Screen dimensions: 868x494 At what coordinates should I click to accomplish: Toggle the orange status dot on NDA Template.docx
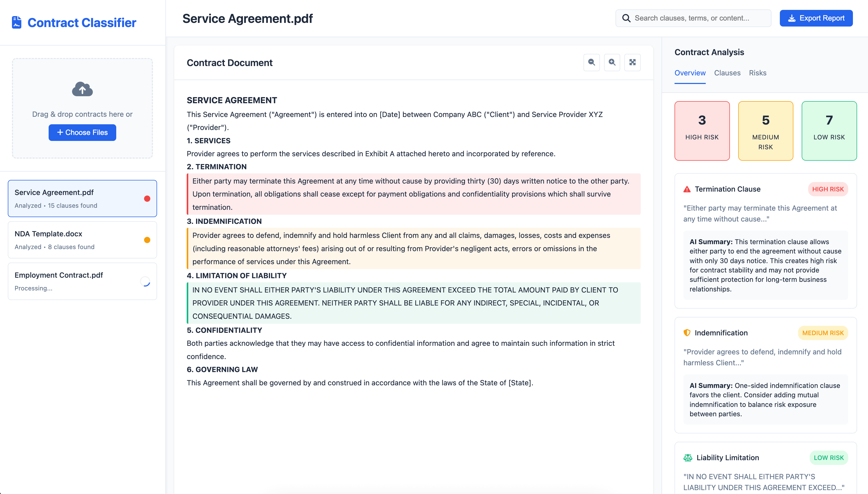tap(147, 240)
